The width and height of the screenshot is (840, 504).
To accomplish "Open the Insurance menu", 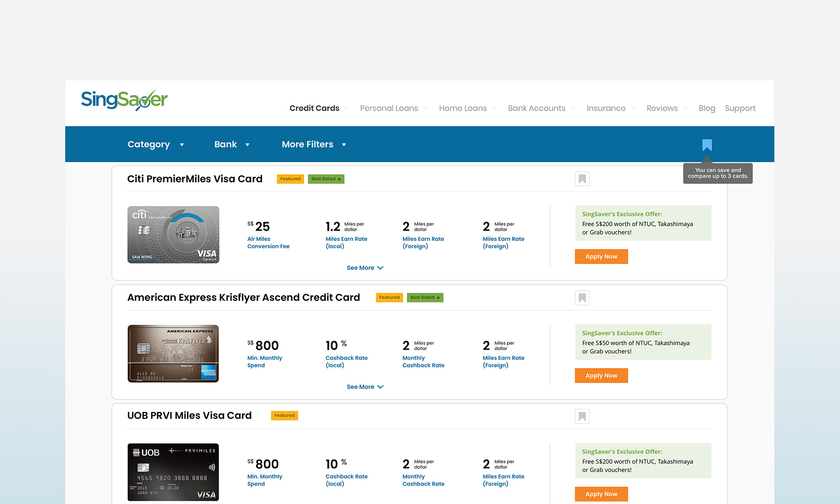I will pos(610,108).
